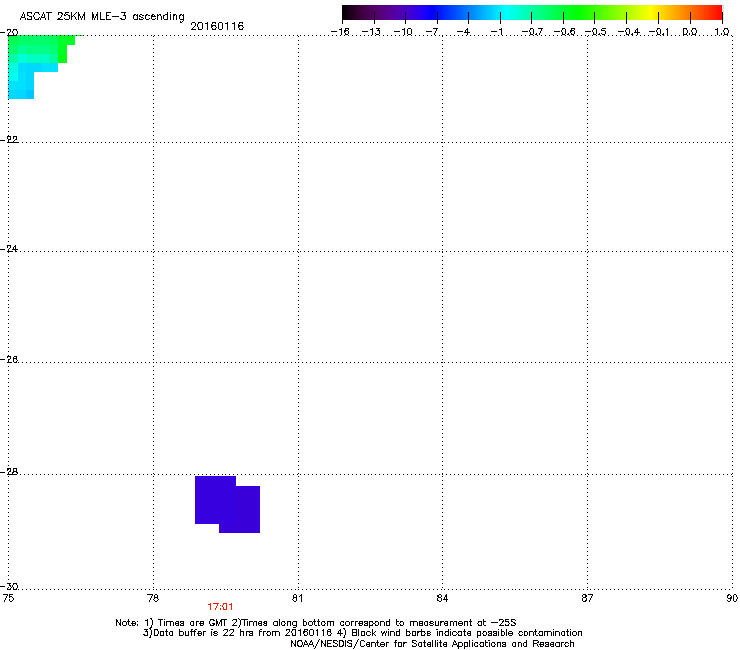Screen dimensions: 740x650
Task: Click the -16 color scale label
Action: (x=340, y=32)
